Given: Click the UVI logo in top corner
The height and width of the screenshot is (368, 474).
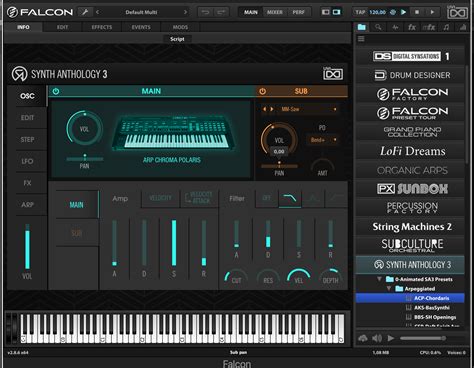Looking at the screenshot, I should [x=457, y=12].
